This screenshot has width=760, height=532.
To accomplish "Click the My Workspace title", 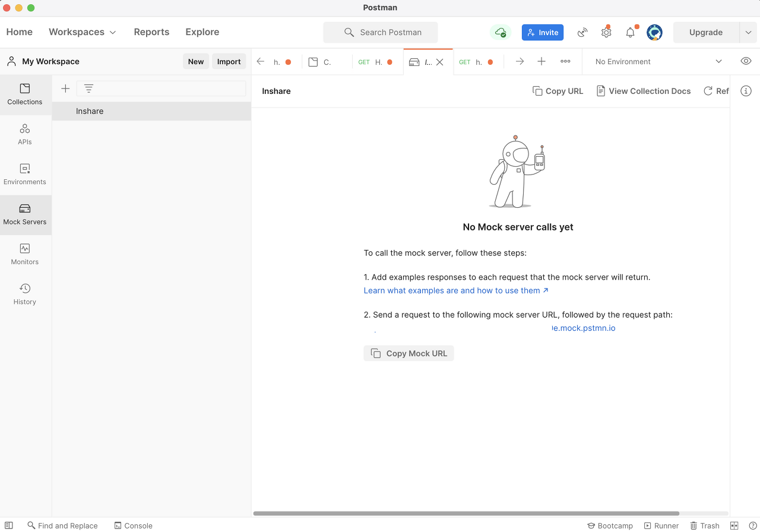I will point(50,61).
